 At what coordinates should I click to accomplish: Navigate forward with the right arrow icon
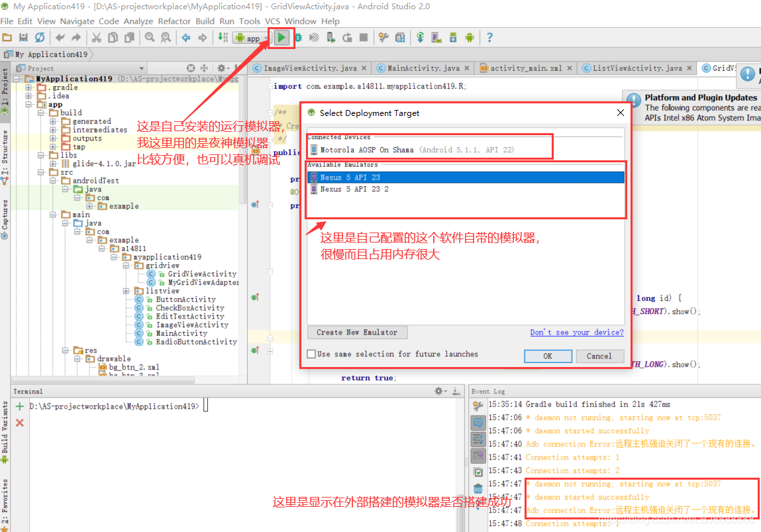(x=203, y=37)
